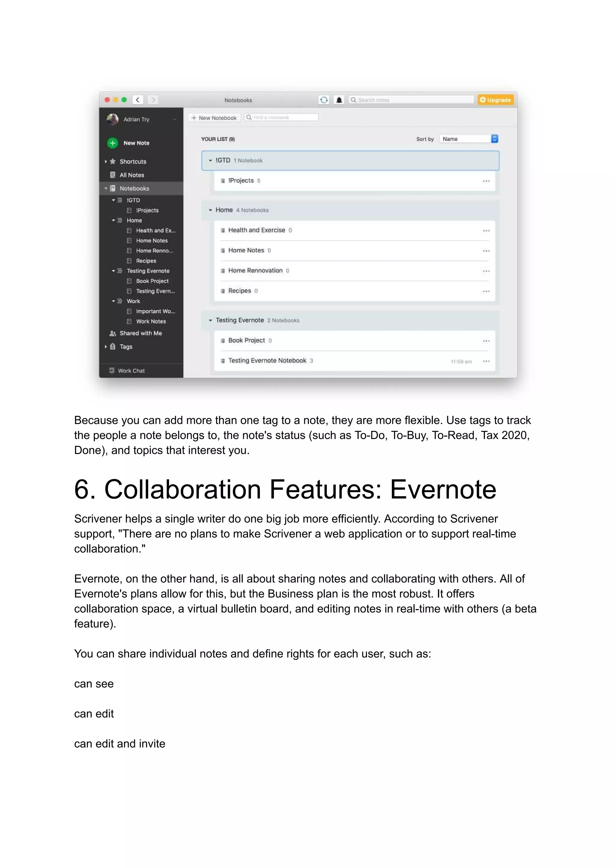Click the Search notes field

coord(411,100)
